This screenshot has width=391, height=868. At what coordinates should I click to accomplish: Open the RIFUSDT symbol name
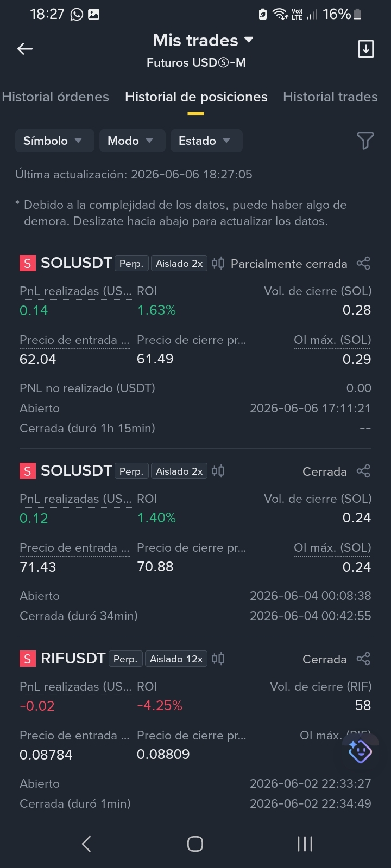[x=73, y=659]
